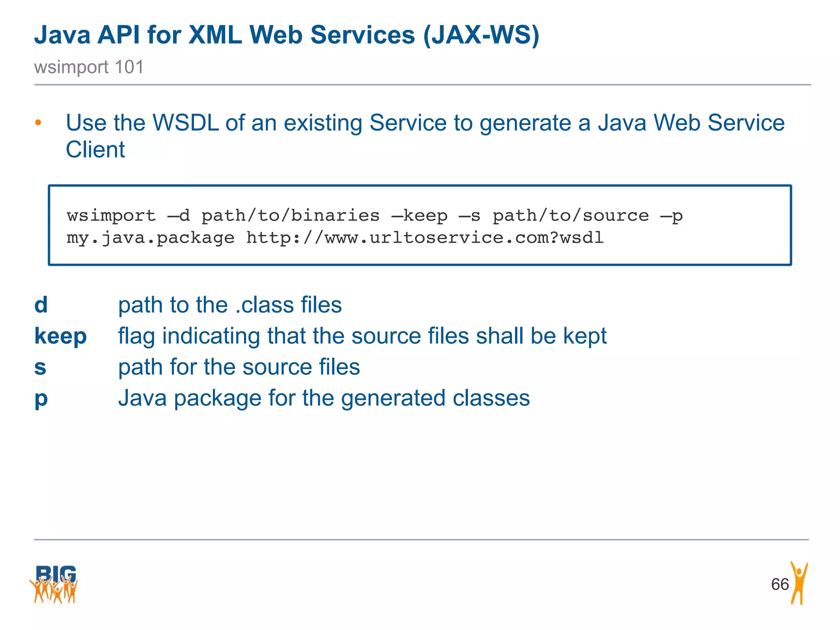Click the word 'Client' in the bullet

pos(95,149)
